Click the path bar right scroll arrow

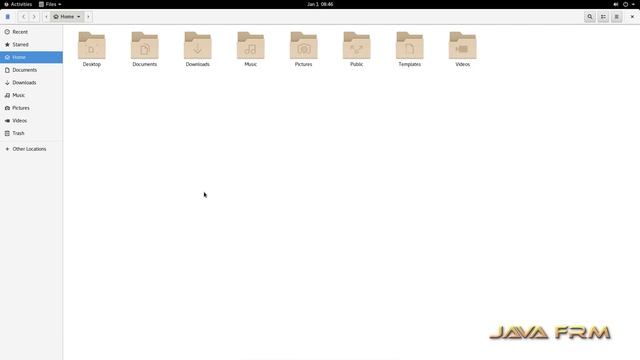click(88, 17)
